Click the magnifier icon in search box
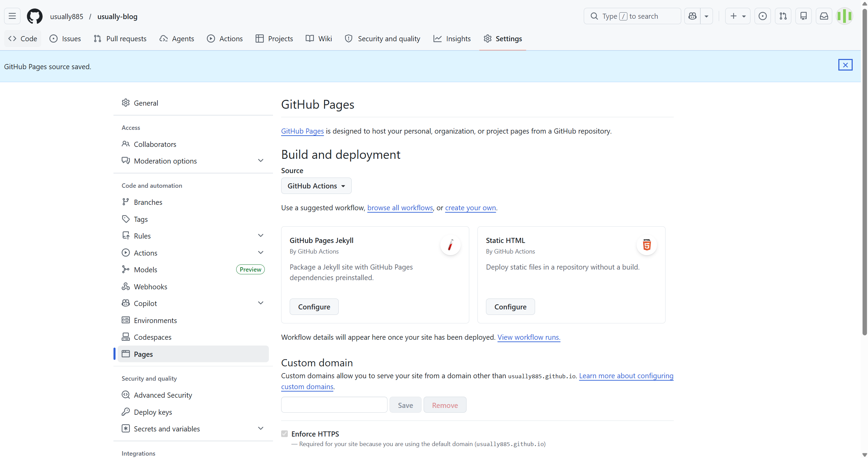The height and width of the screenshot is (458, 868). tap(594, 16)
